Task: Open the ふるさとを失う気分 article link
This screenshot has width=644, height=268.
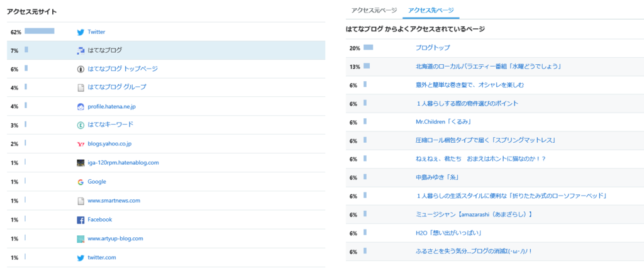Action: (x=474, y=251)
